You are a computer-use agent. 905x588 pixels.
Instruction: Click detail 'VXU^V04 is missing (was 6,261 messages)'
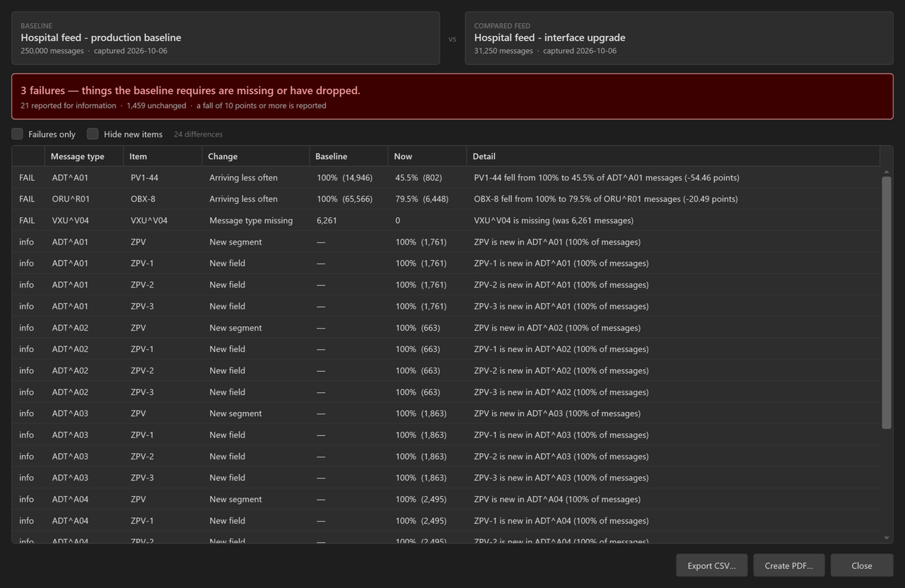(554, 220)
